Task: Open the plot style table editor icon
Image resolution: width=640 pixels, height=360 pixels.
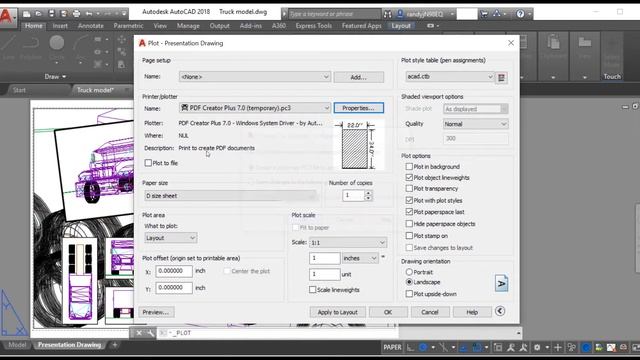Action: (x=502, y=78)
